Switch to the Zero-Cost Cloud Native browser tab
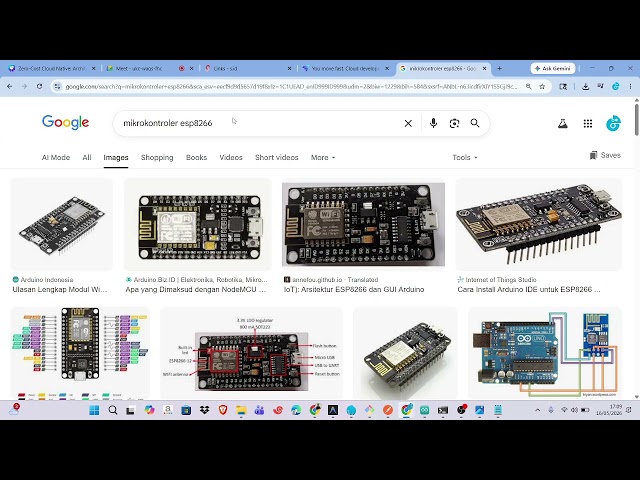The width and height of the screenshot is (640, 480). 52,69
